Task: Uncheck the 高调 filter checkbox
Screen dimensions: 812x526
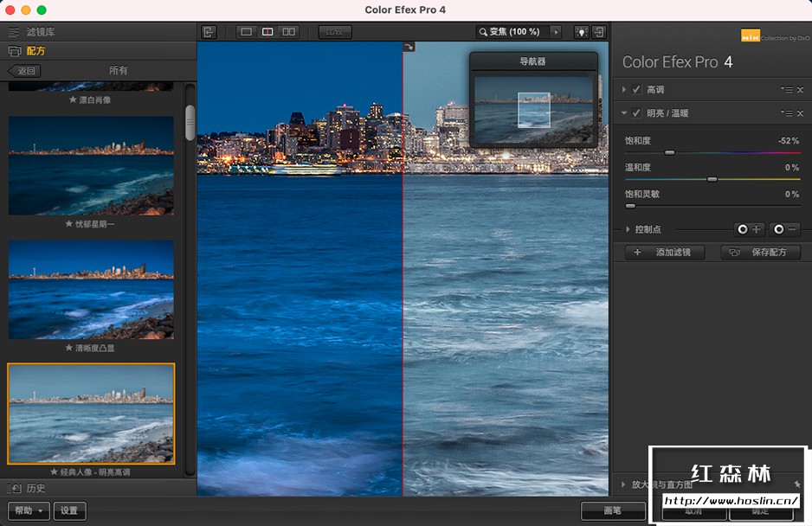Action: point(636,90)
